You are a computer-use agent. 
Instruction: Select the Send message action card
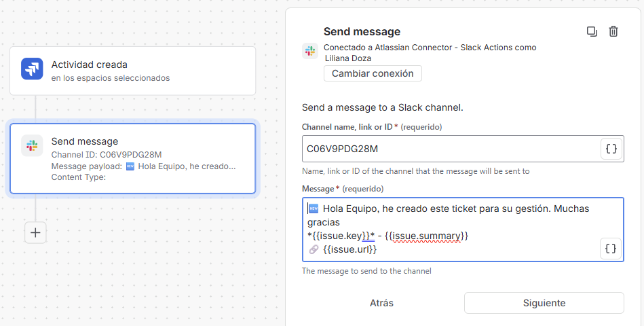[x=132, y=159]
